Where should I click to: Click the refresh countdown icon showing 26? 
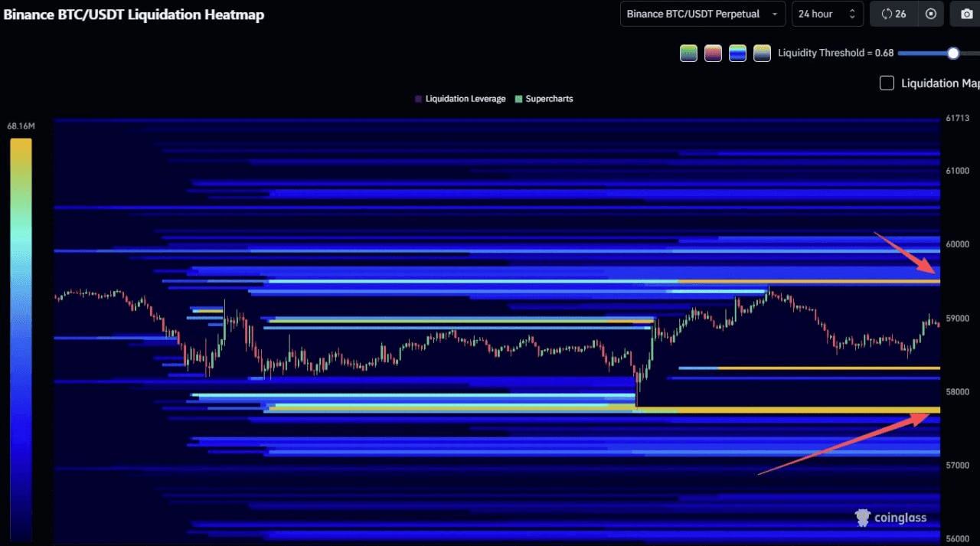893,14
